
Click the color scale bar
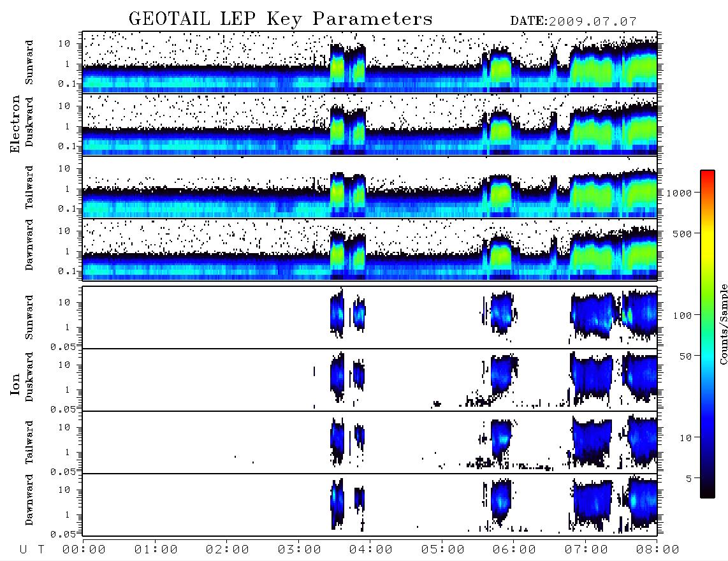[x=708, y=334]
